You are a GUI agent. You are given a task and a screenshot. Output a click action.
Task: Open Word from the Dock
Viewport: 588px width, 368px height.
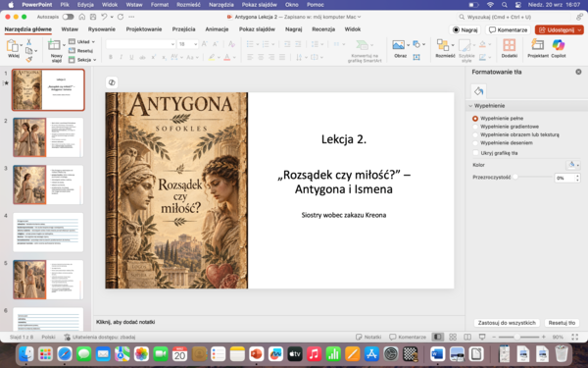click(x=437, y=354)
